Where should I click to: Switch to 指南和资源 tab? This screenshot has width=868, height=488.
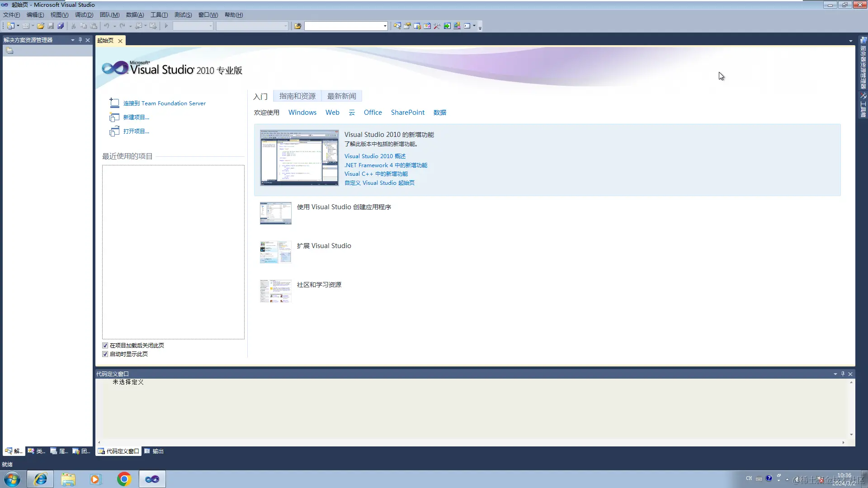click(297, 96)
